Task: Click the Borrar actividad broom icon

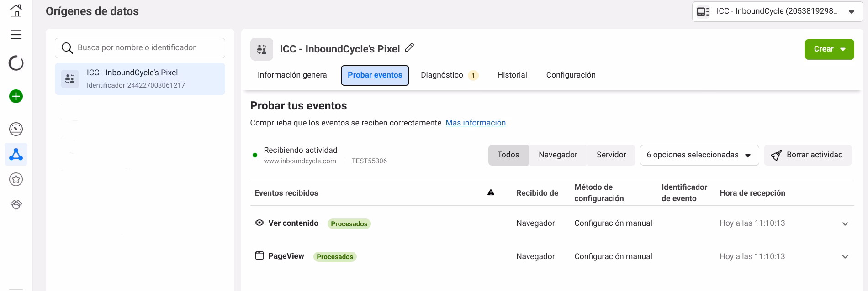Action: coord(776,155)
